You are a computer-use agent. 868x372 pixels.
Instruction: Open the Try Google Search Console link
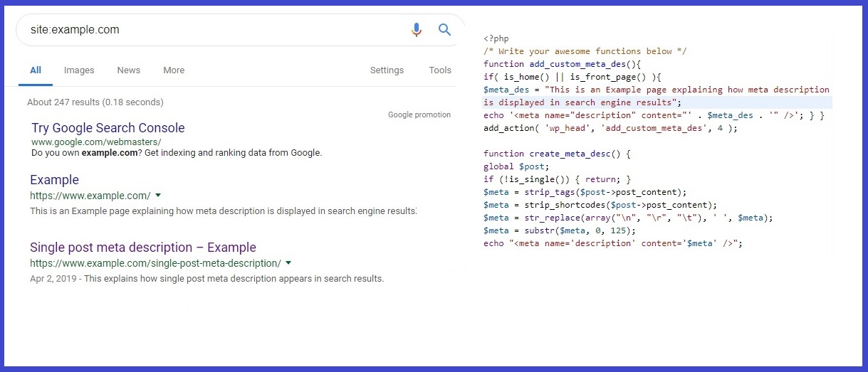tap(108, 128)
